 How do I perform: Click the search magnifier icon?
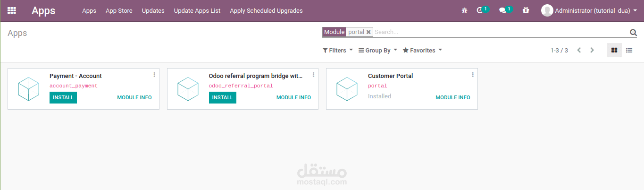click(633, 32)
